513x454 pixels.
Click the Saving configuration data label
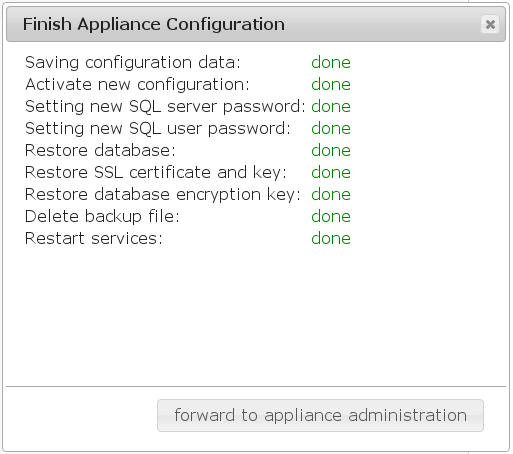click(x=133, y=62)
